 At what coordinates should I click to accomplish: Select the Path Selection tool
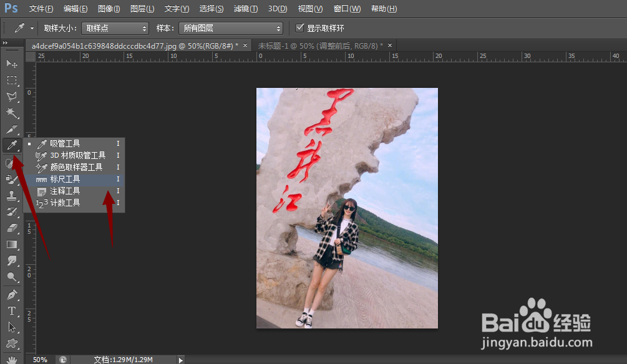[x=12, y=327]
